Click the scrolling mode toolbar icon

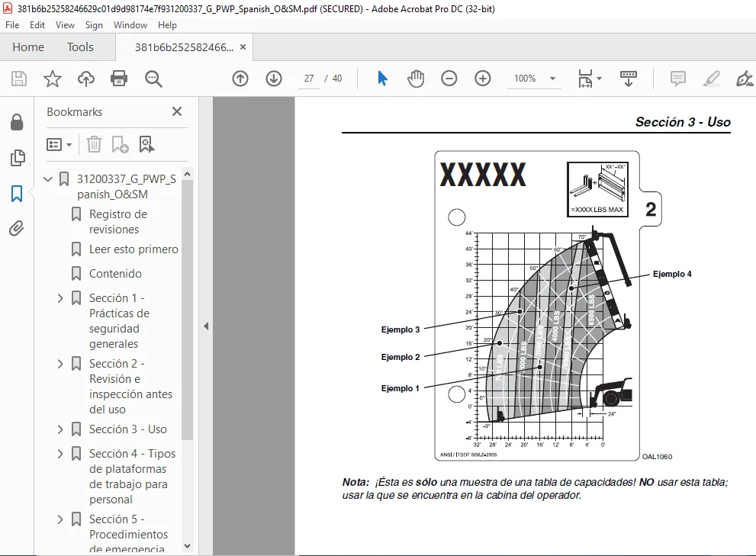click(629, 78)
